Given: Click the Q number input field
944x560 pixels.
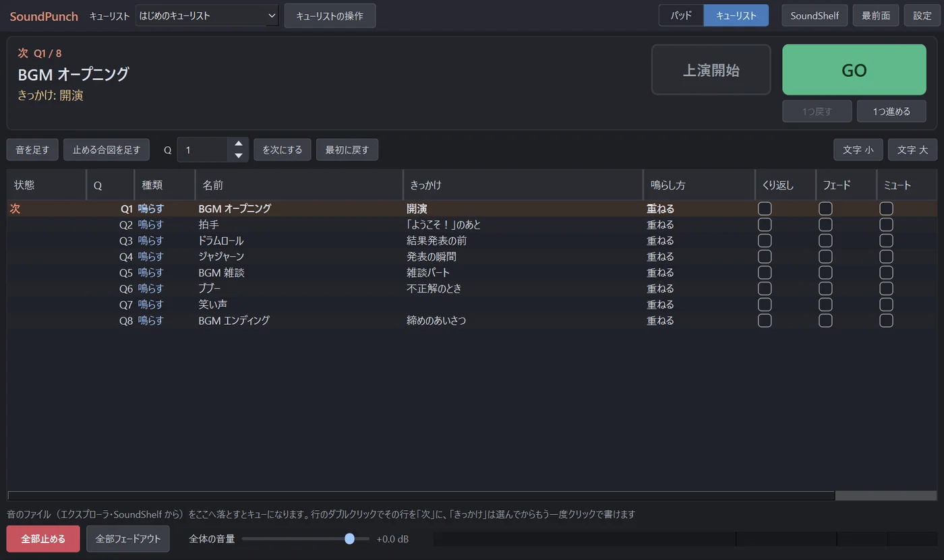Looking at the screenshot, I should [x=202, y=150].
